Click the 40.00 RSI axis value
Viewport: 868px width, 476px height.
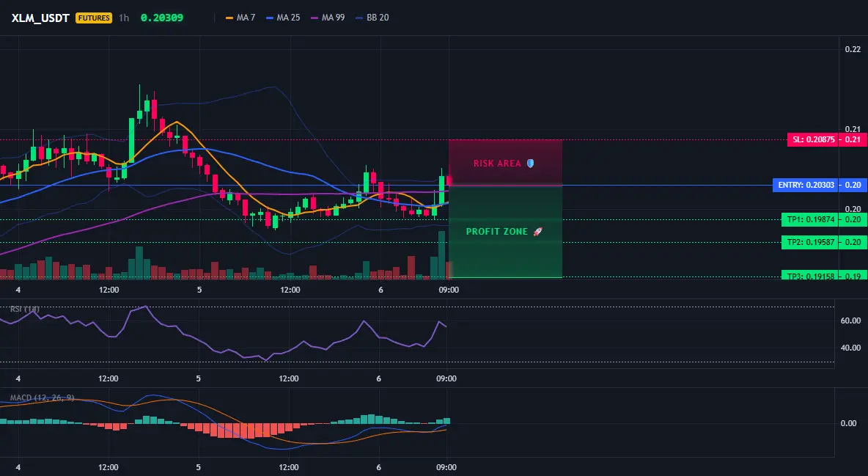pos(851,348)
